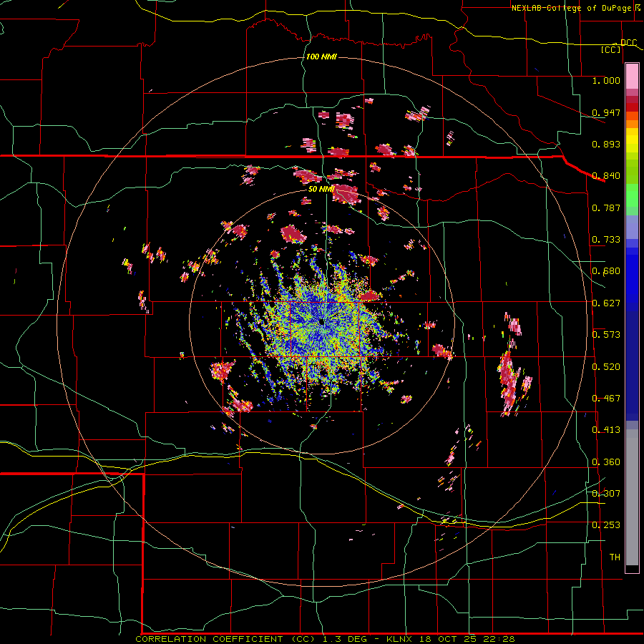Click the 0.467 color scale value

click(x=606, y=399)
